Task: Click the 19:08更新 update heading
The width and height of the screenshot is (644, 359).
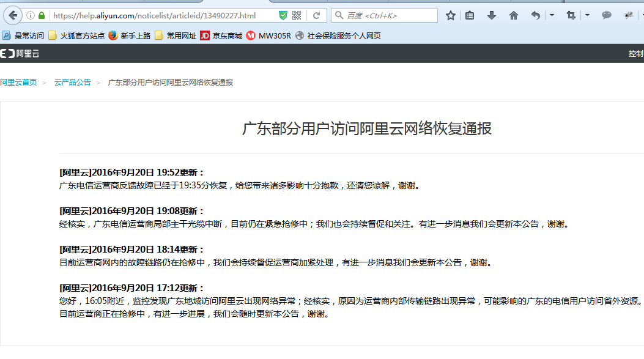Action: 131,211
